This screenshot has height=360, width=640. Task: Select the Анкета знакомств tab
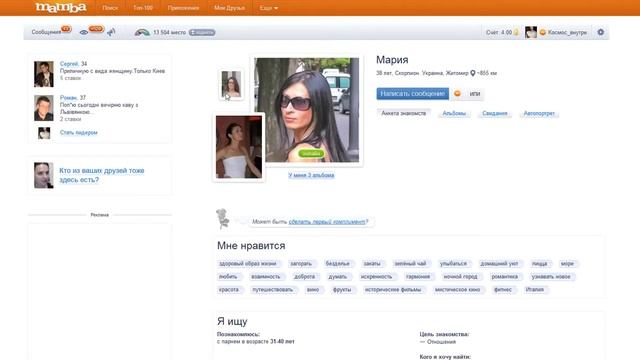[403, 113]
